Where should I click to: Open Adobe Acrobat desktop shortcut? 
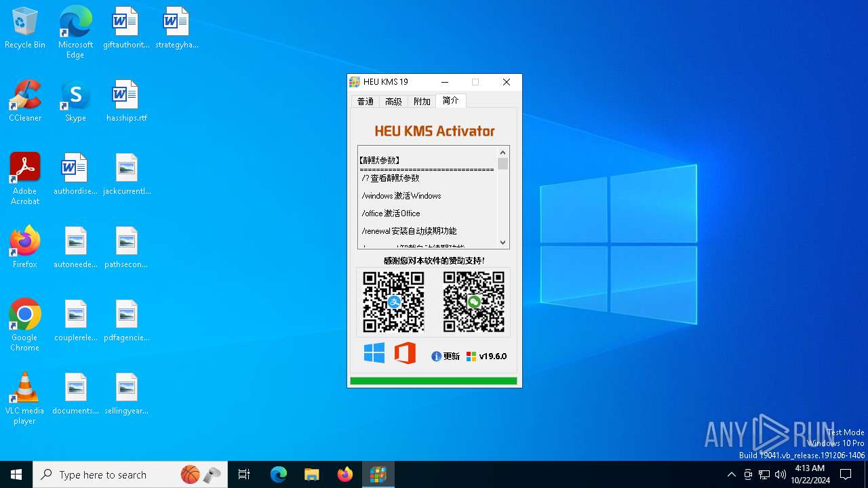pyautogui.click(x=25, y=179)
